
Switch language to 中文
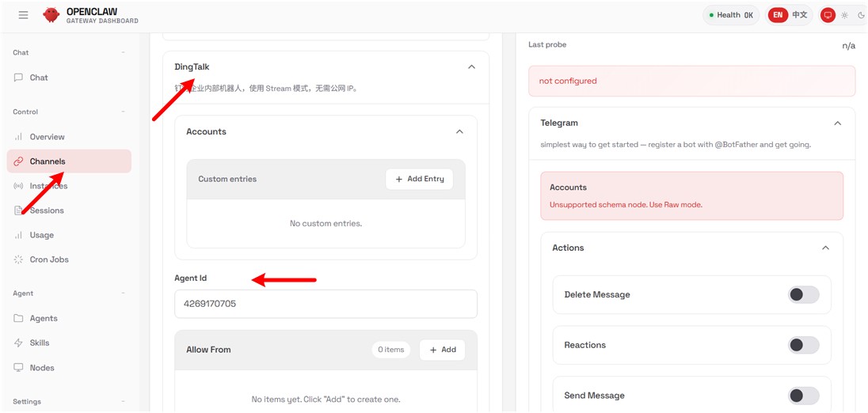tap(800, 15)
